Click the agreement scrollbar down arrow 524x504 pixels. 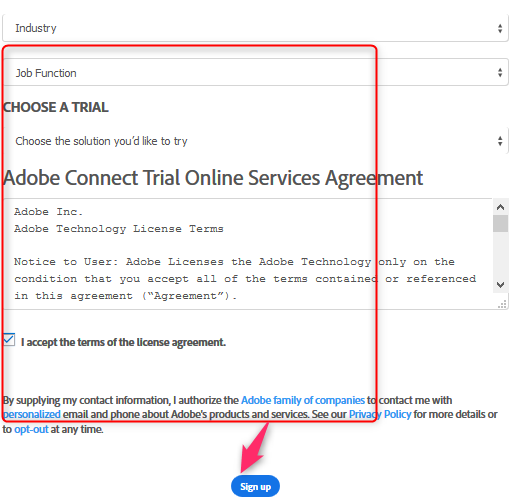click(x=500, y=285)
